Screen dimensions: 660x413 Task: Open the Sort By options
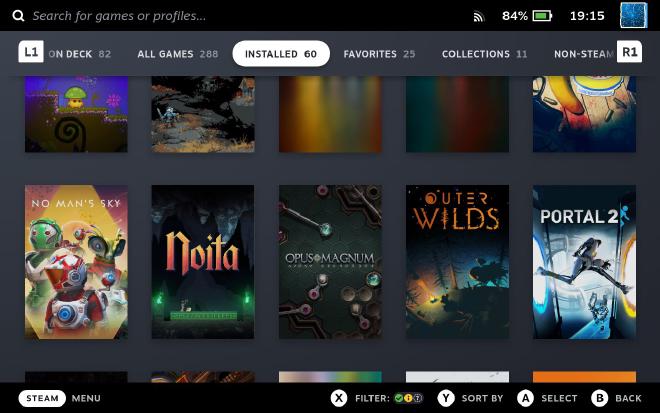(x=482, y=398)
